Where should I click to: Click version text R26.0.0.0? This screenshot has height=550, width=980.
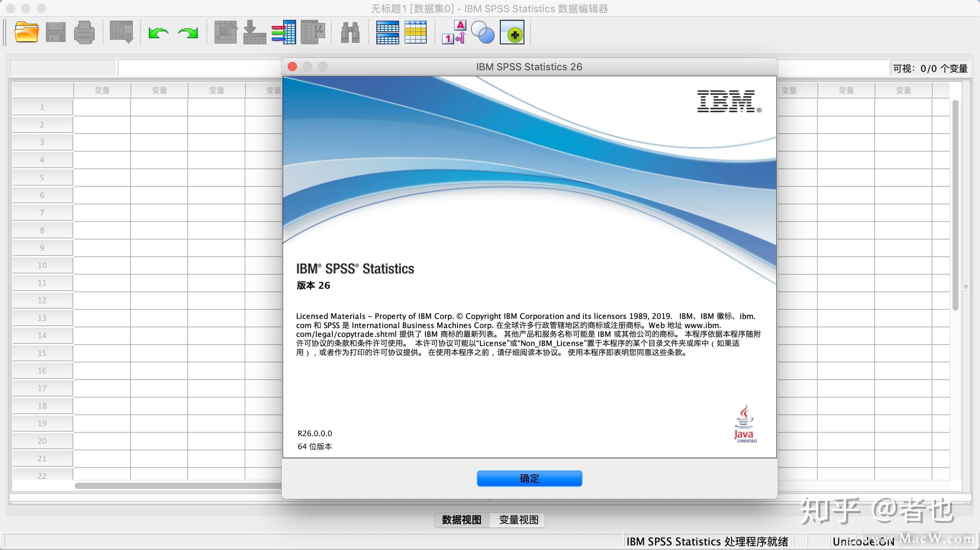(315, 434)
